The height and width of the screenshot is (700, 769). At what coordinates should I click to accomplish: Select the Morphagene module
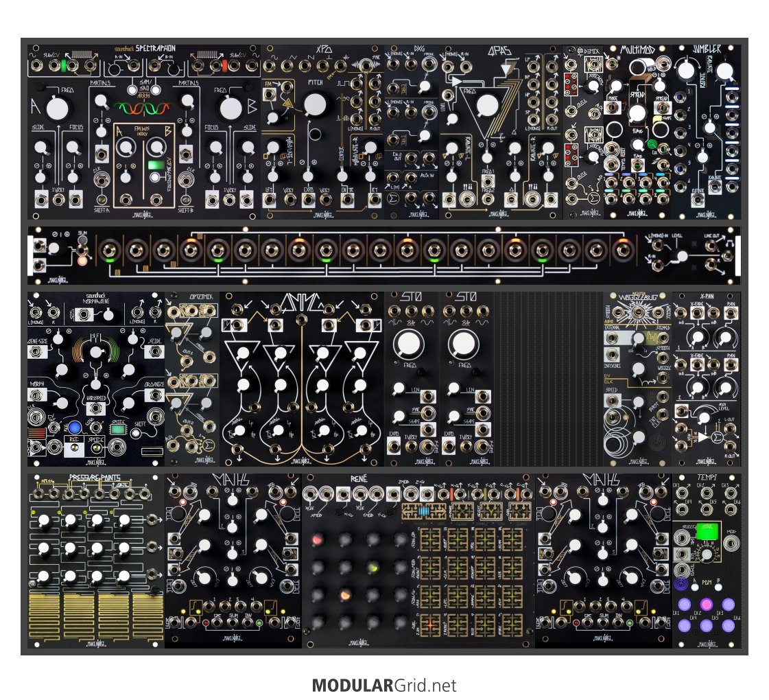96,379
